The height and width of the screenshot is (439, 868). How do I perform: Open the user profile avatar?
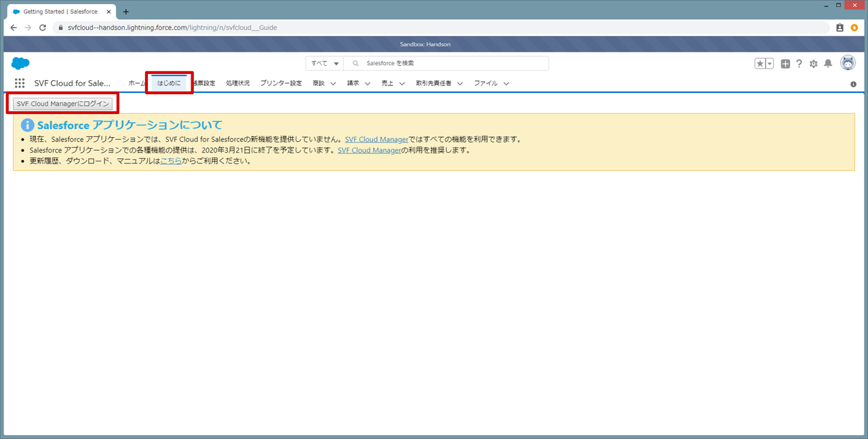pyautogui.click(x=848, y=63)
